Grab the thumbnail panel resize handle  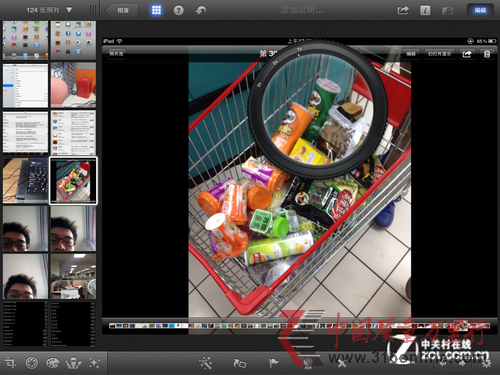(x=93, y=10)
